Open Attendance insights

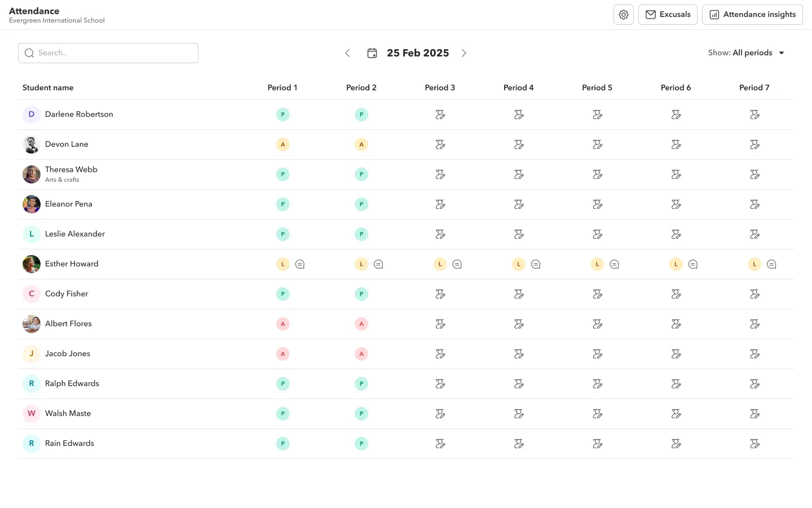(752, 14)
